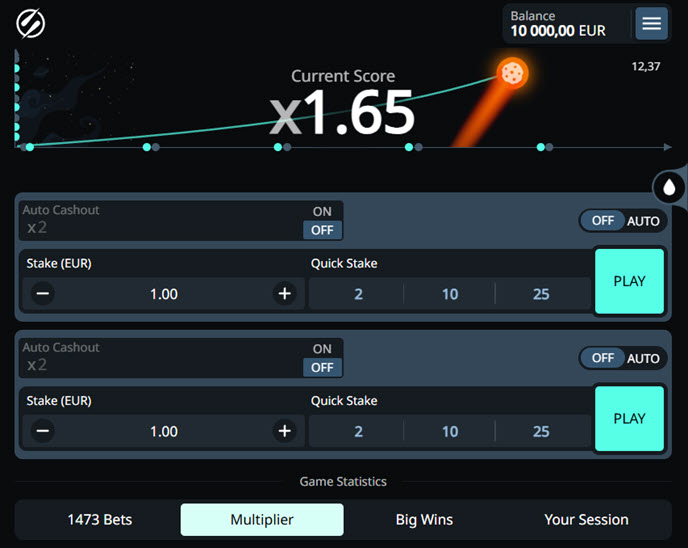Open the Your Session tab
The image size is (688, 548).
586,520
